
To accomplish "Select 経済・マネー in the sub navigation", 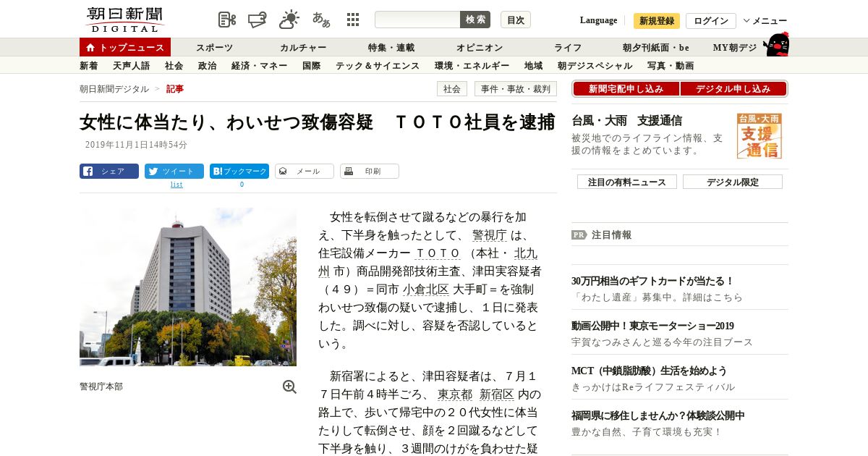I will pyautogui.click(x=260, y=66).
